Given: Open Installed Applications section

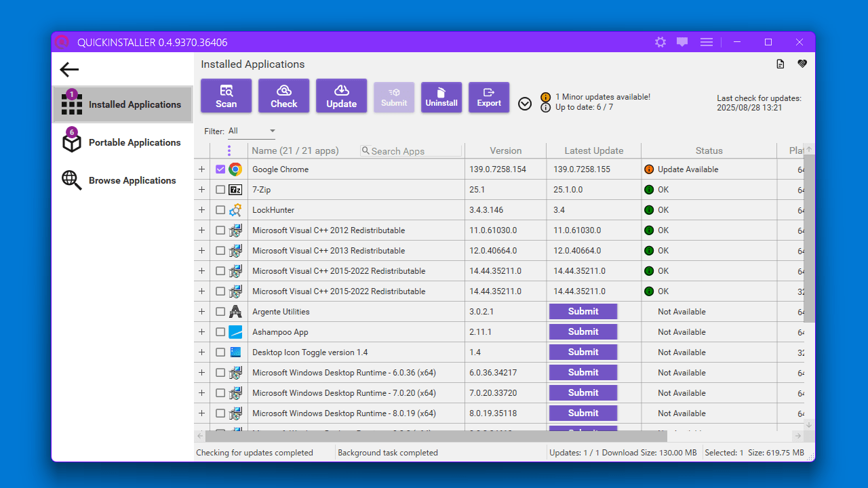Looking at the screenshot, I should [x=123, y=104].
